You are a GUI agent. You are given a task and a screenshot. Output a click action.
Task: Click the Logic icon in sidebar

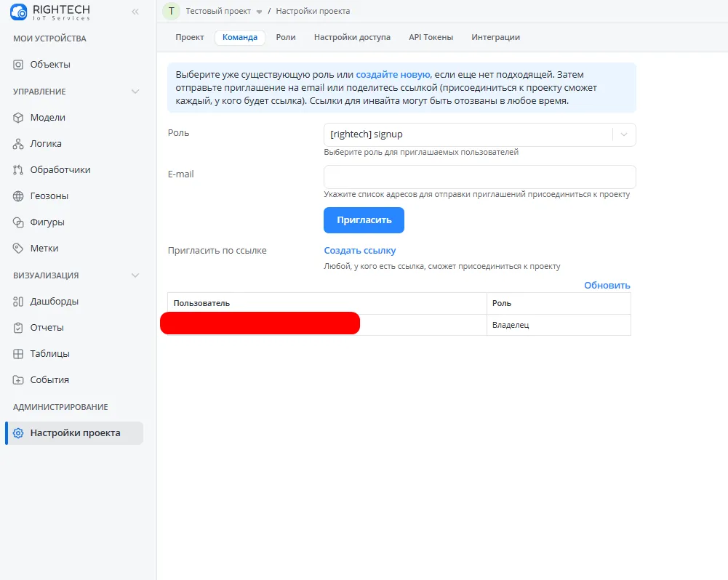(19, 144)
